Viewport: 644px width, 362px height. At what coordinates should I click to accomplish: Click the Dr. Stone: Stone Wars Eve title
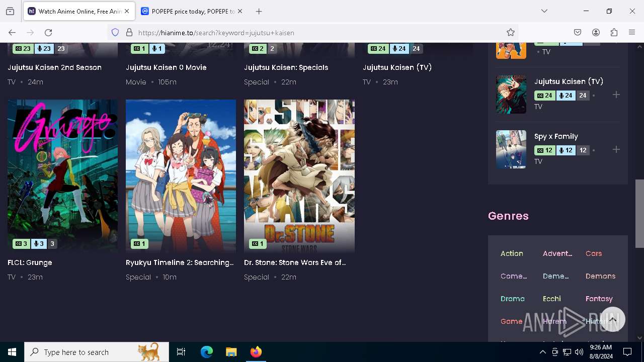(295, 262)
